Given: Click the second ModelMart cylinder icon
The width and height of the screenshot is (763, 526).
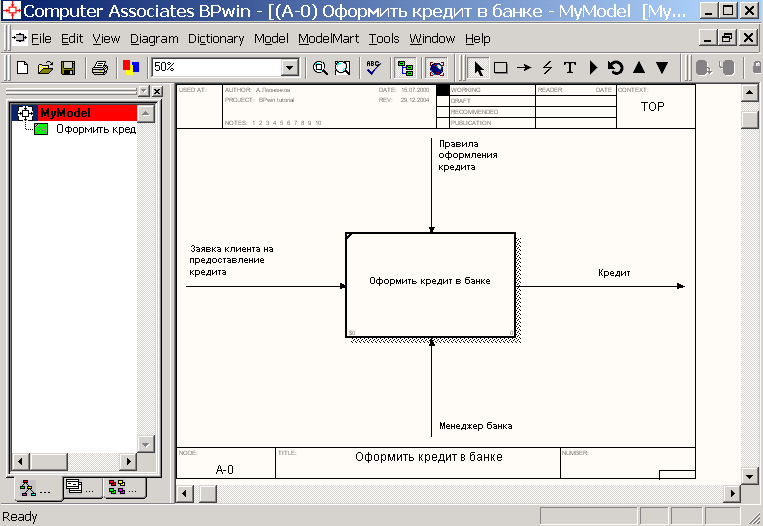Looking at the screenshot, I should pyautogui.click(x=727, y=68).
